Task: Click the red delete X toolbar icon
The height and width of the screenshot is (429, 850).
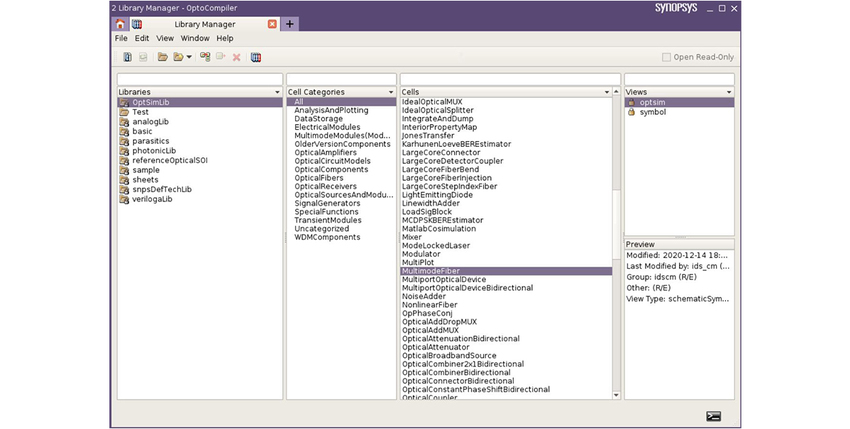Action: pyautogui.click(x=237, y=58)
